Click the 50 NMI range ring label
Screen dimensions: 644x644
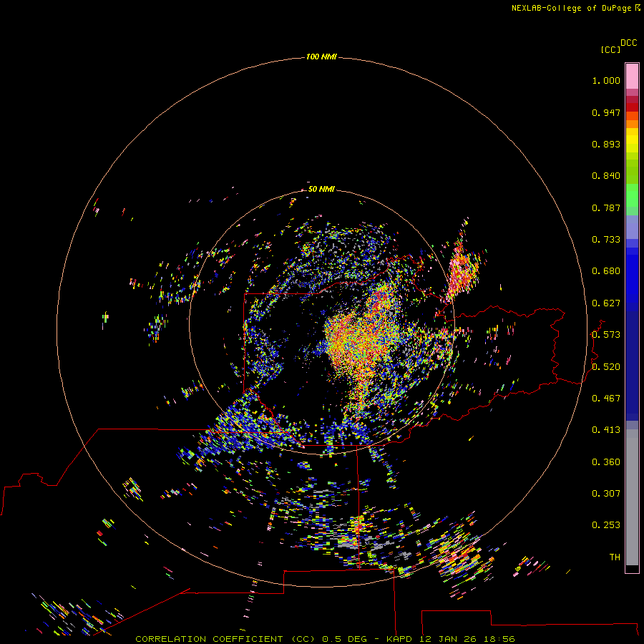tap(321, 189)
